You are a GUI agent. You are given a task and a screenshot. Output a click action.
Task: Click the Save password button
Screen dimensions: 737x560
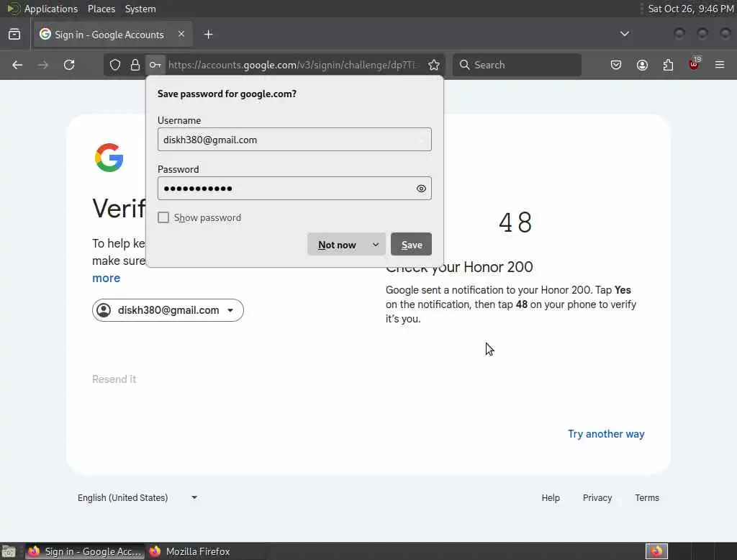coord(411,245)
